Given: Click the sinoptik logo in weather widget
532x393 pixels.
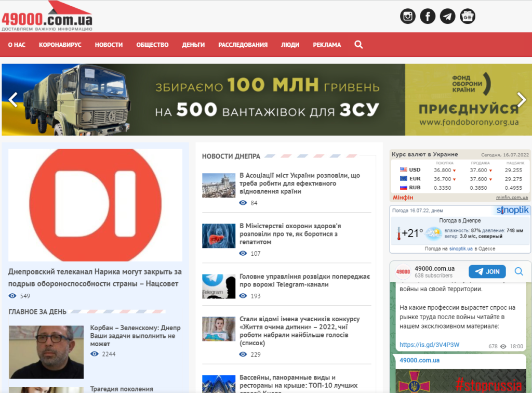Looking at the screenshot, I should 512,210.
